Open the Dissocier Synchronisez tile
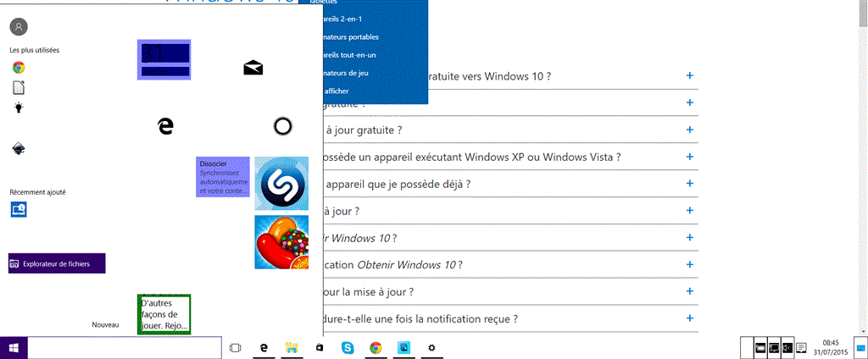 [x=223, y=177]
